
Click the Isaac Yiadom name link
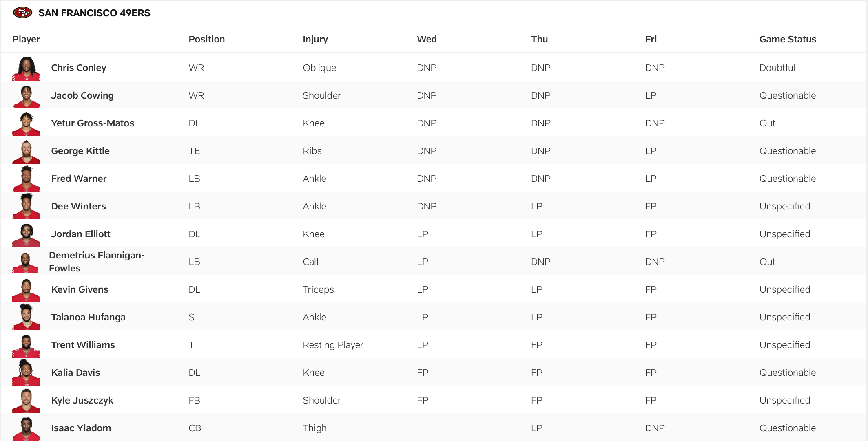pos(81,428)
